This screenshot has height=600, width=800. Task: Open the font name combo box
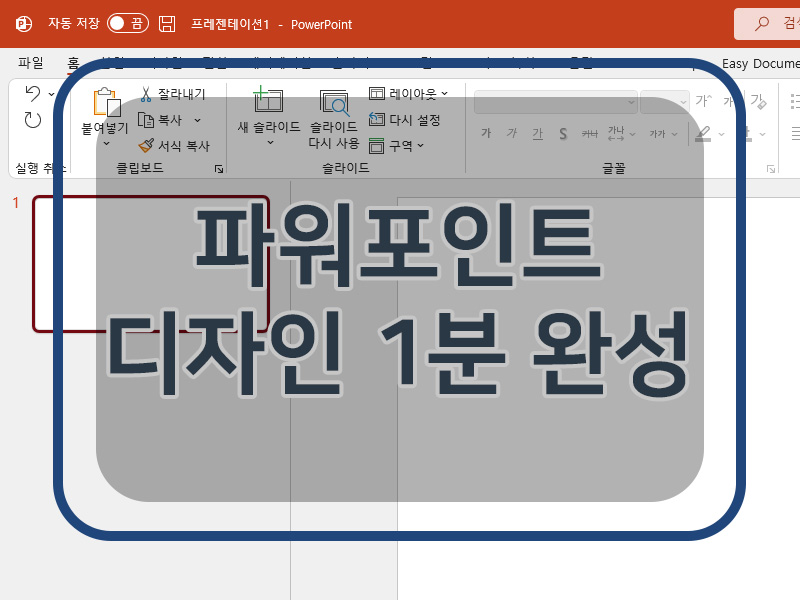(556, 102)
